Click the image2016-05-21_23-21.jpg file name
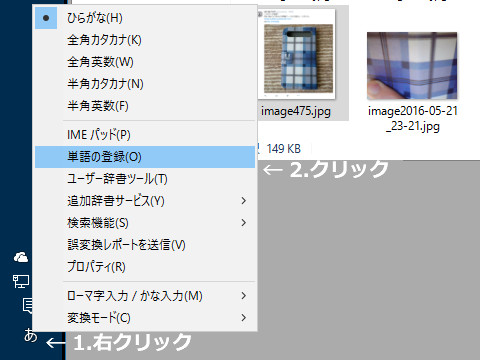 413,119
